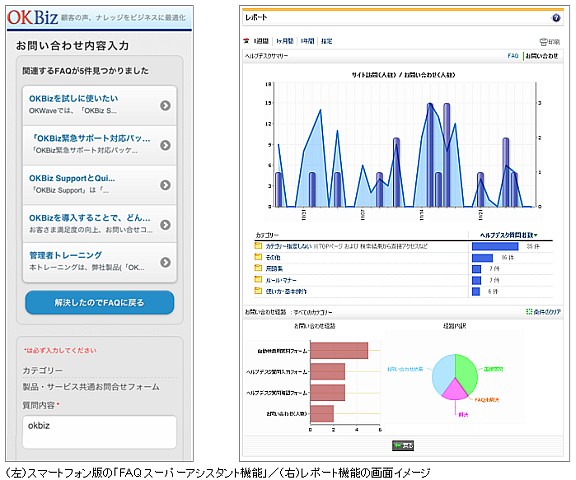
Task: Select the 1週間 period tab
Action: click(x=261, y=41)
